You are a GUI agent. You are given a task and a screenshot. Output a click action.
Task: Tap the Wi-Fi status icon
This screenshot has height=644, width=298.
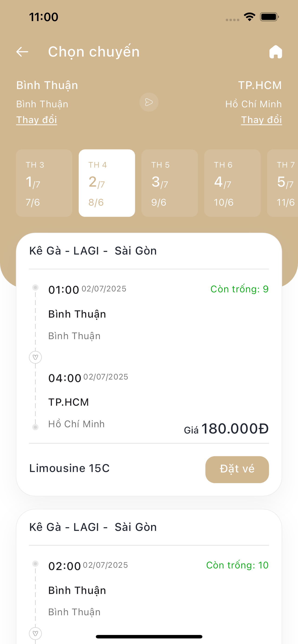click(x=249, y=17)
